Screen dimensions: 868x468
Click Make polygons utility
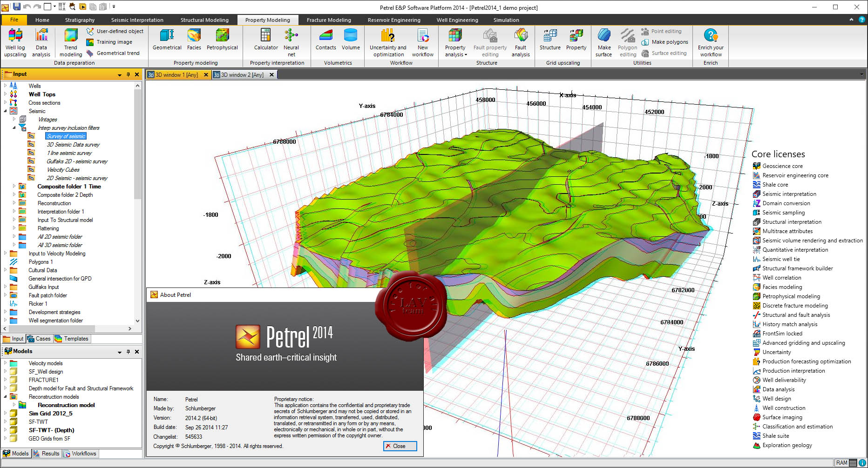coord(665,42)
